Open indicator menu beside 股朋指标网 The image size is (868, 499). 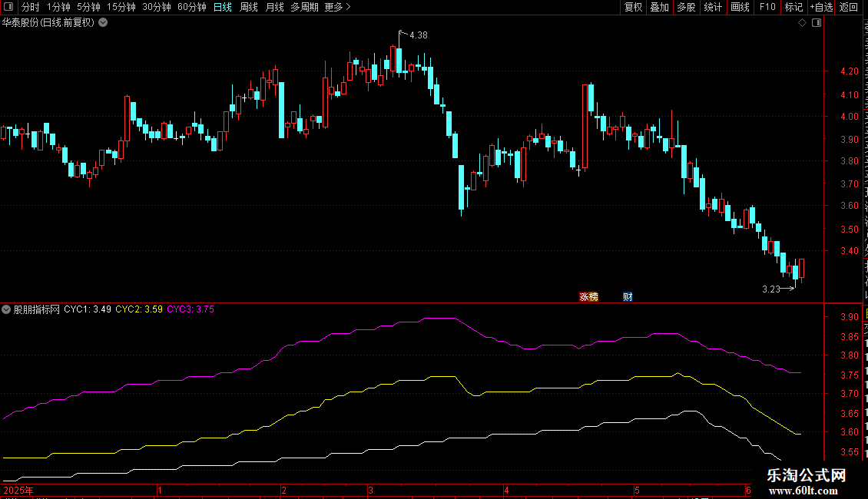[x=6, y=309]
